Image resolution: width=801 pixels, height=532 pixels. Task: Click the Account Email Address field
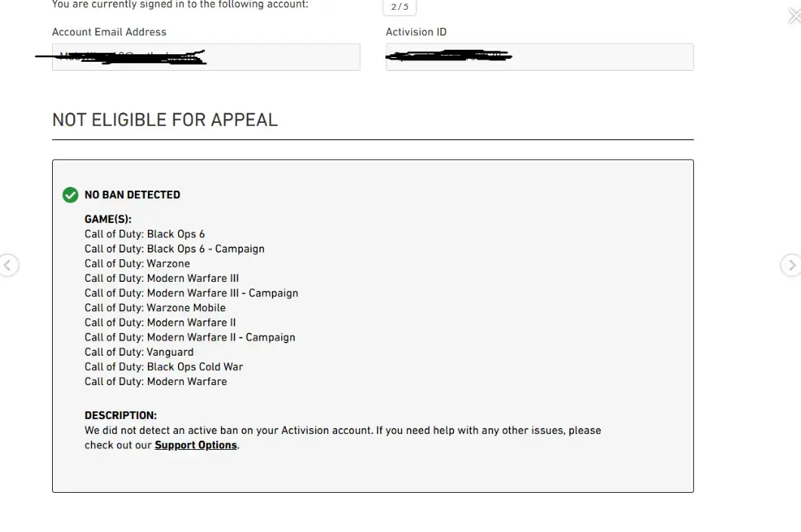[x=206, y=57]
